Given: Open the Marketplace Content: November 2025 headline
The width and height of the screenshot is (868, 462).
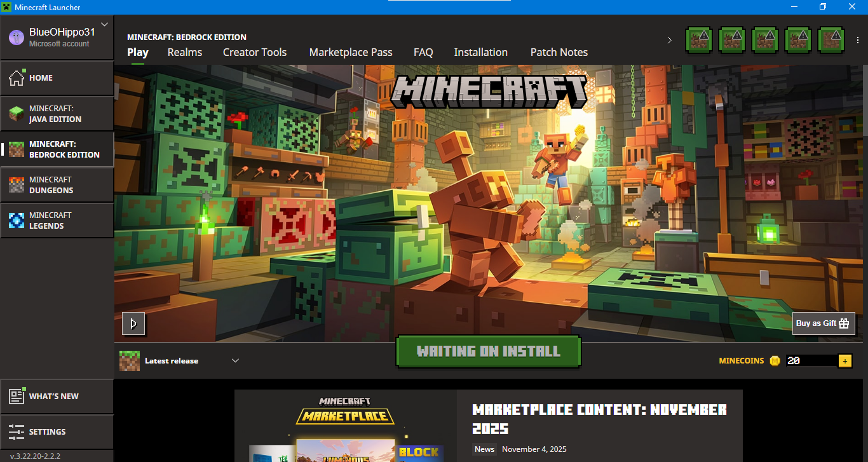Looking at the screenshot, I should 600,419.
